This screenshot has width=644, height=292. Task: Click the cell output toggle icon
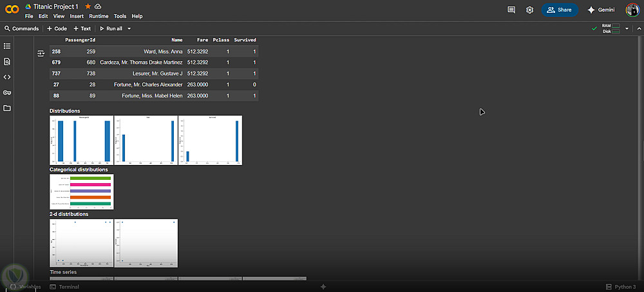41,53
